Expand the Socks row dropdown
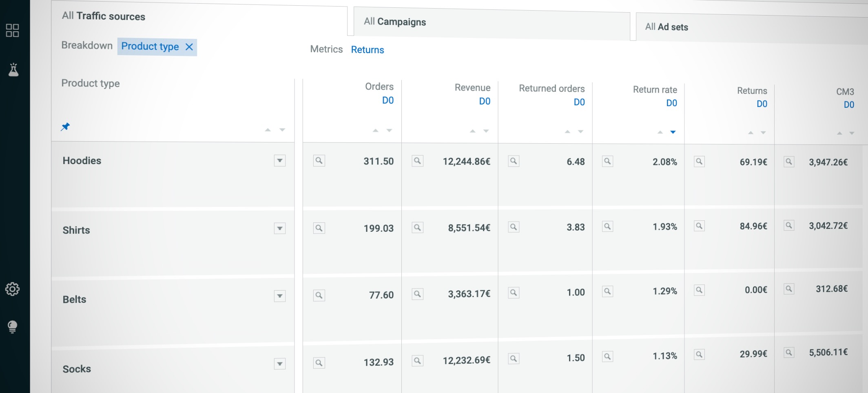 280,364
